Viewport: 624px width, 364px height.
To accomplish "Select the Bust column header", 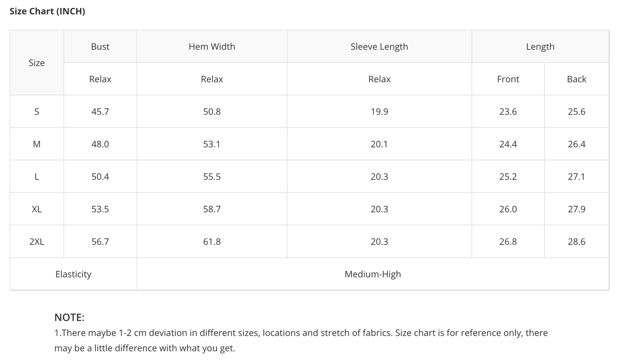I will (100, 46).
